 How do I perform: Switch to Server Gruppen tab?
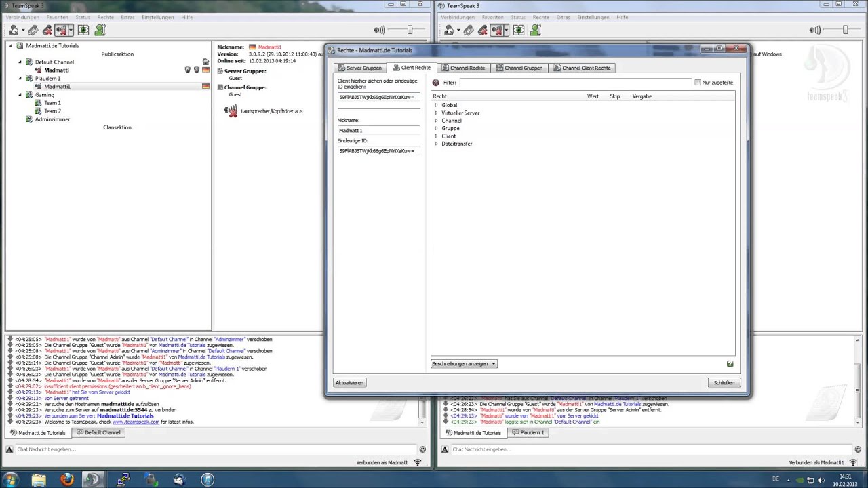tap(359, 68)
